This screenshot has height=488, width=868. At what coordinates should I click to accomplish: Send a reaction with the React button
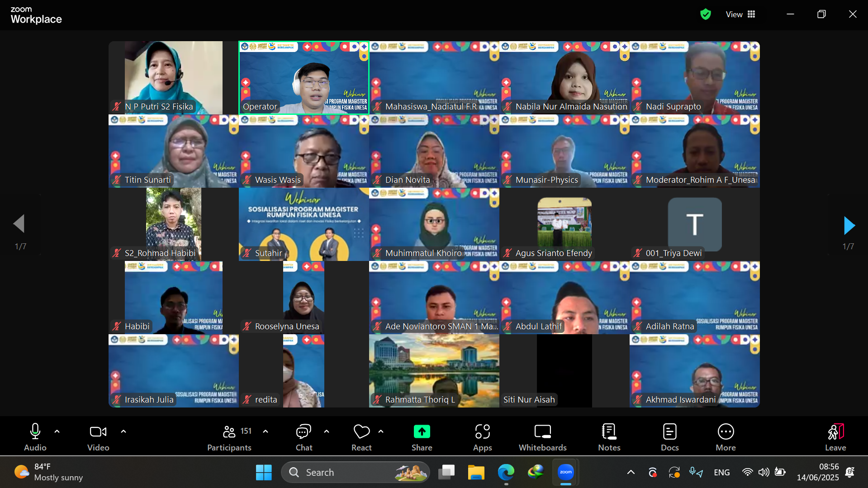(361, 437)
